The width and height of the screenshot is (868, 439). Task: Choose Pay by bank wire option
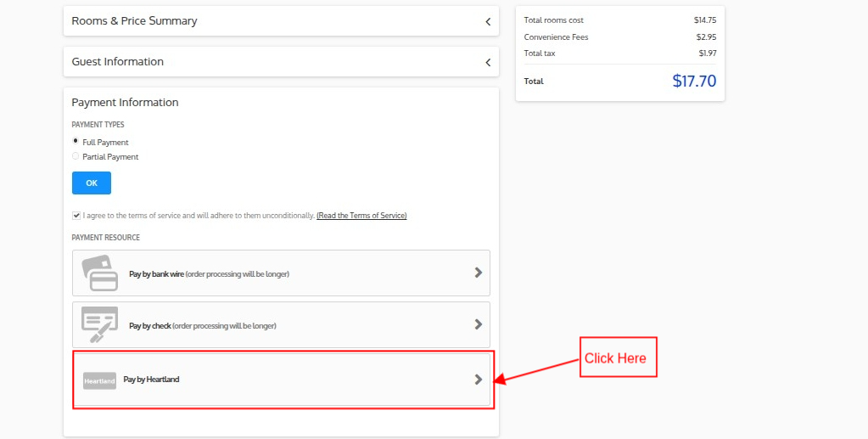281,273
